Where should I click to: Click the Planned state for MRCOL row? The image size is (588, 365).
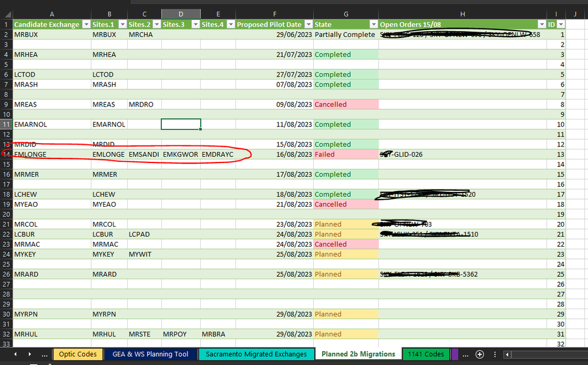346,224
